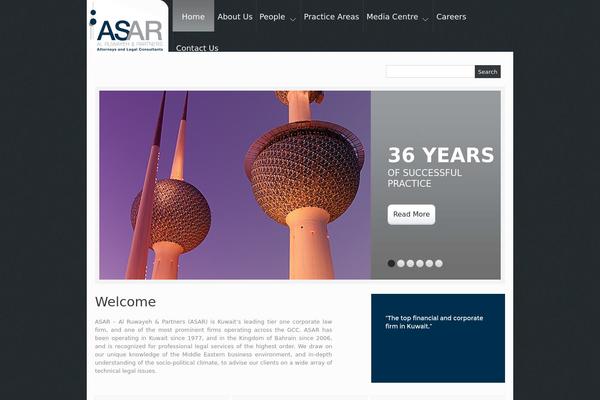Click the 36 YEARS headline
Screen dimensions: 600x400
(441, 155)
